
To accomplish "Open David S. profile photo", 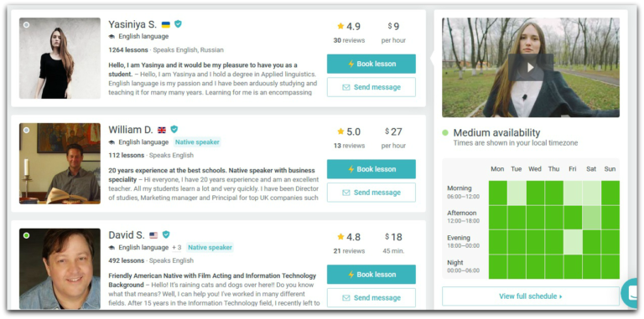I will (x=60, y=269).
